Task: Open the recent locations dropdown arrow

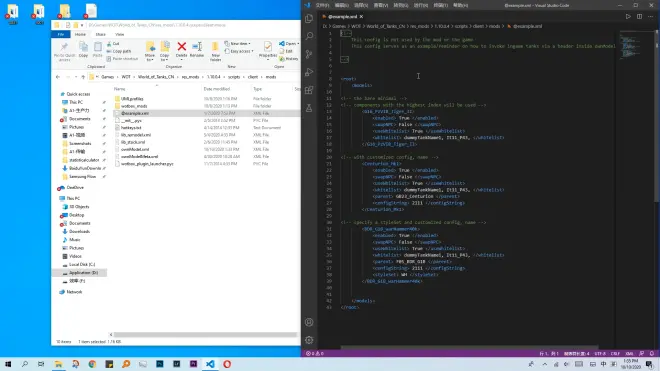Action: [76, 77]
